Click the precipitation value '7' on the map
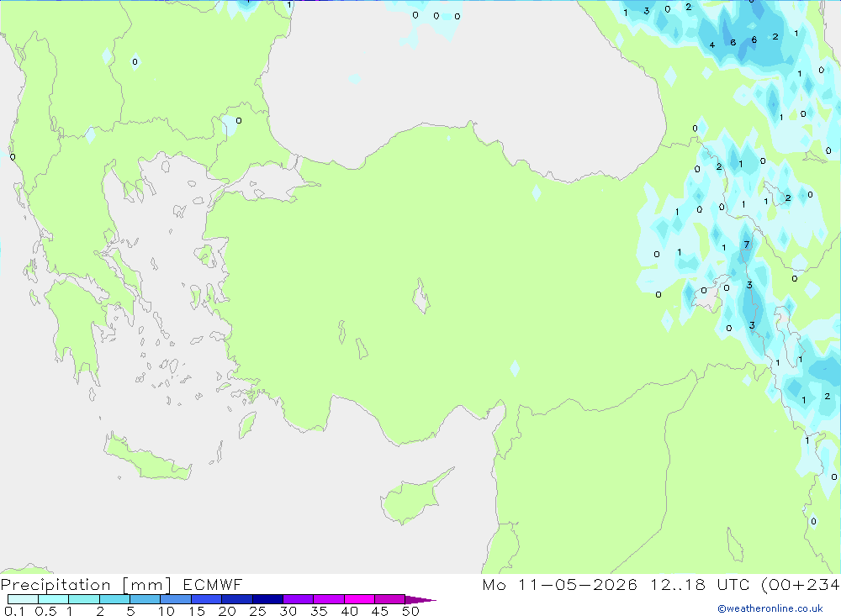841x616 pixels. (747, 245)
